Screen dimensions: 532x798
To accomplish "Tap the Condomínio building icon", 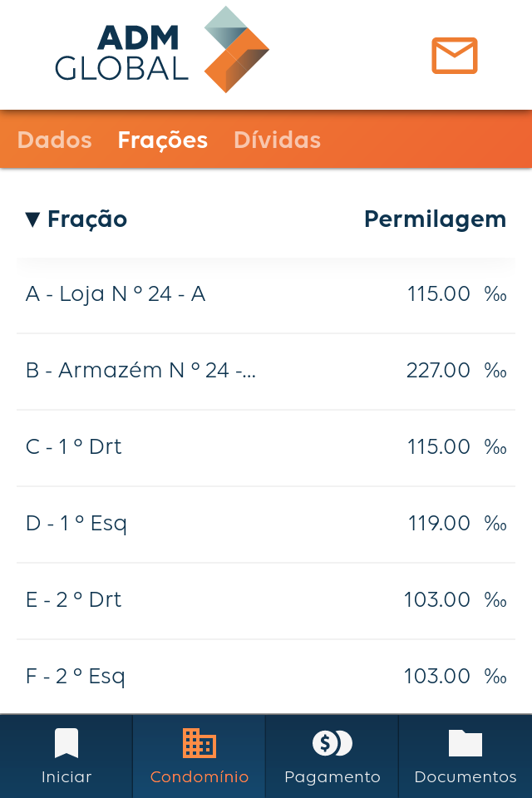I will click(x=199, y=742).
